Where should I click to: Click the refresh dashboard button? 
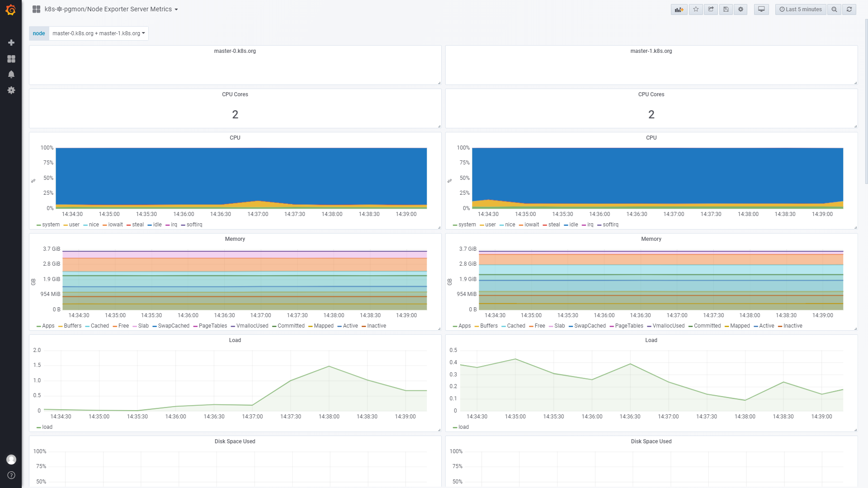click(x=849, y=9)
